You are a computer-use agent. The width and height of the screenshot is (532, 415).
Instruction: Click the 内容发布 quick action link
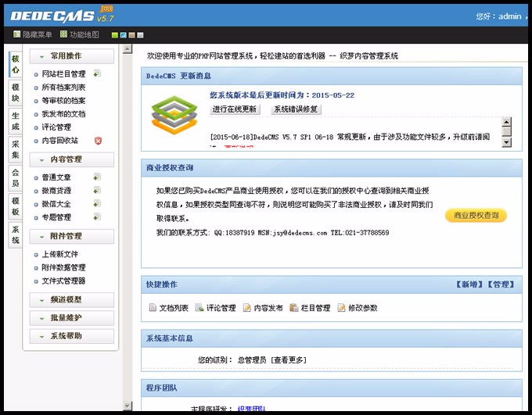268,308
